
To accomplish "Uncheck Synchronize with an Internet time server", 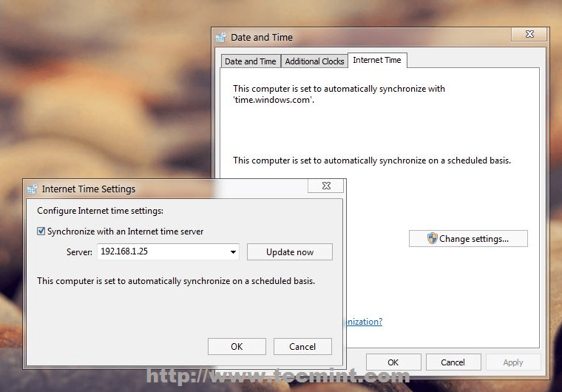I will coord(41,232).
